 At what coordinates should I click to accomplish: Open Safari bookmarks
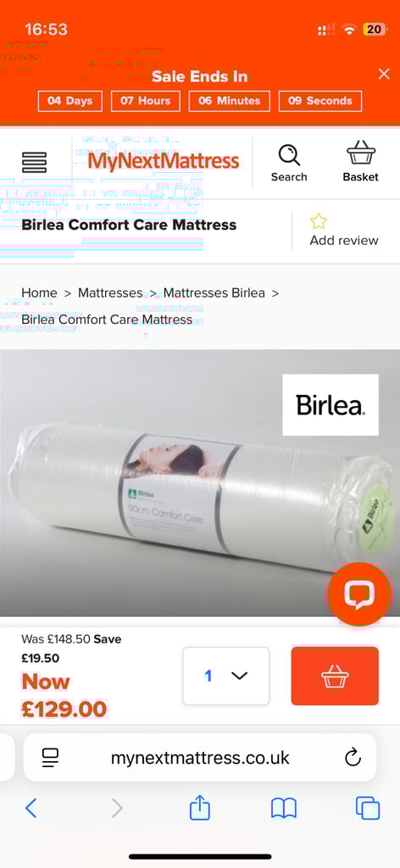[284, 808]
